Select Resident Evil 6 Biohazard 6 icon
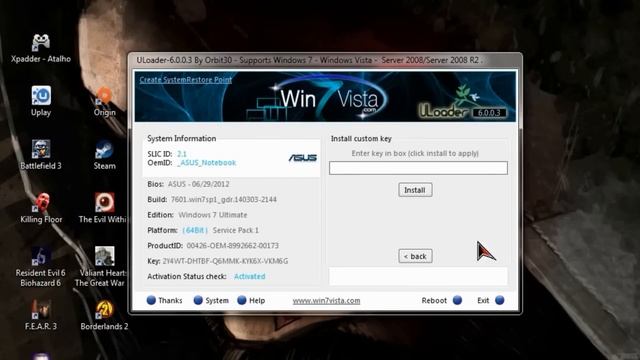Image resolution: width=640 pixels, height=360 pixels. (x=40, y=267)
